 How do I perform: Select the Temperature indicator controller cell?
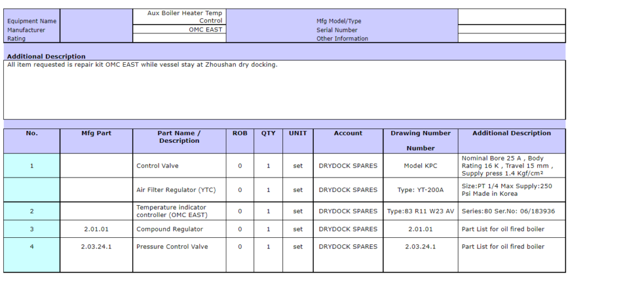(179, 211)
